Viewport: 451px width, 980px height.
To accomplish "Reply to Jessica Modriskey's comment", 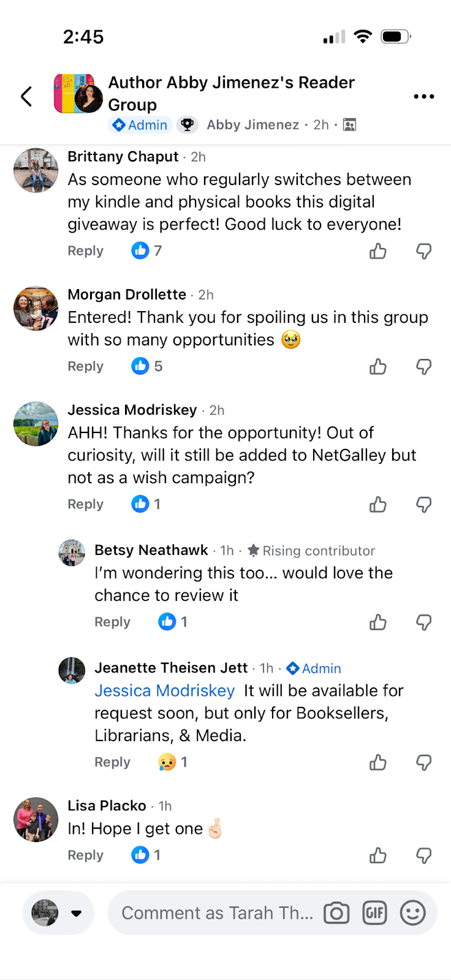I will click(85, 504).
